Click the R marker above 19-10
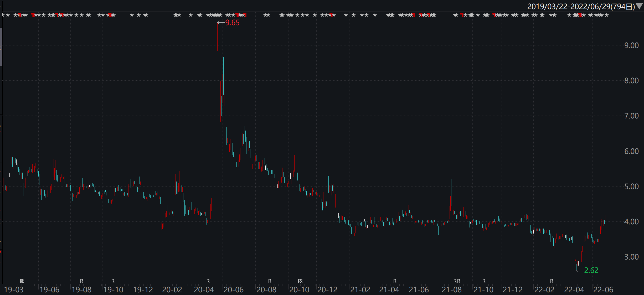The height and width of the screenshot is (295, 644). [113, 281]
